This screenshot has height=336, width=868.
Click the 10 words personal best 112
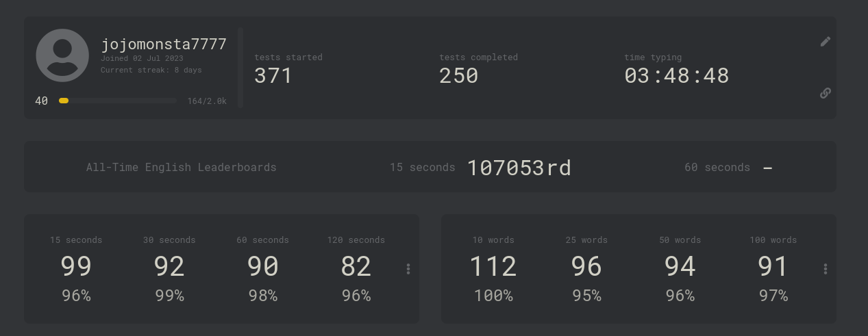coord(493,266)
